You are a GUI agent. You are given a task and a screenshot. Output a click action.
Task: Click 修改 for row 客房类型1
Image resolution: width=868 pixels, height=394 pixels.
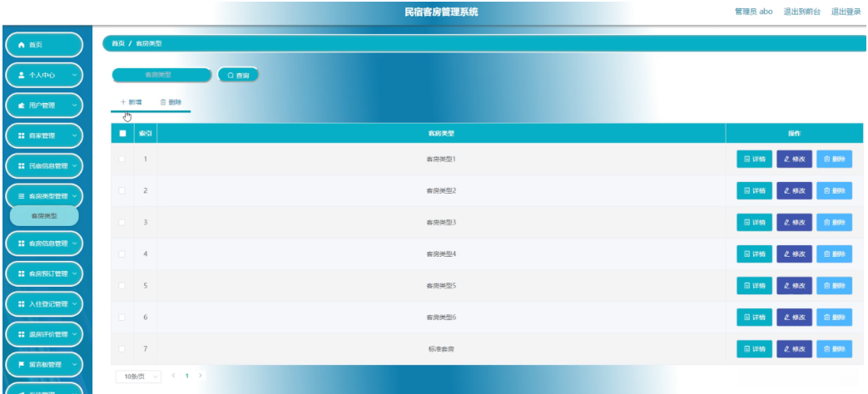795,159
